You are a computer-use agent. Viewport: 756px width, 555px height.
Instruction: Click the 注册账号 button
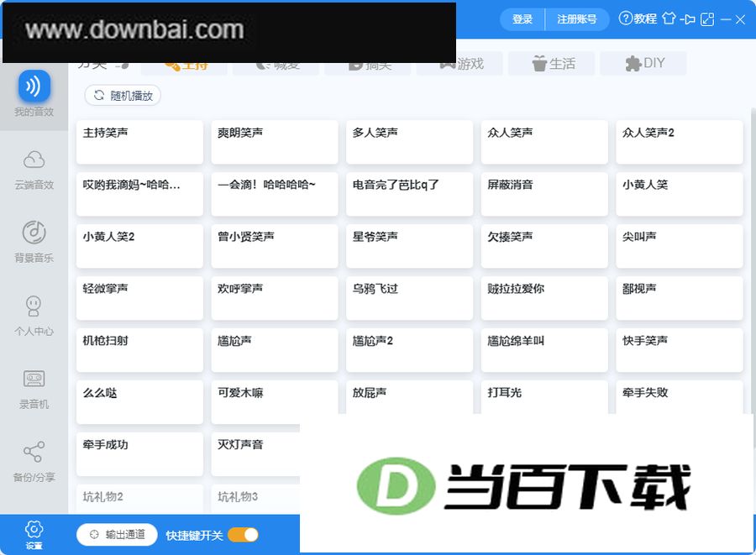(x=577, y=19)
